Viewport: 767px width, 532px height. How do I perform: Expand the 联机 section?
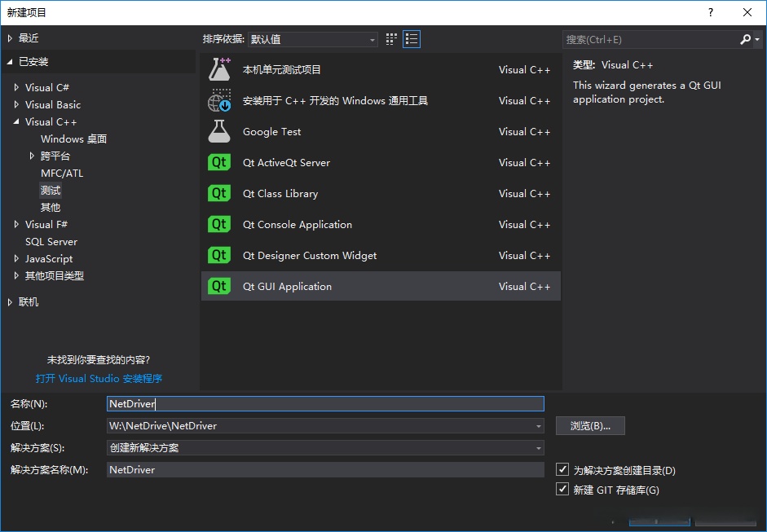(x=10, y=302)
